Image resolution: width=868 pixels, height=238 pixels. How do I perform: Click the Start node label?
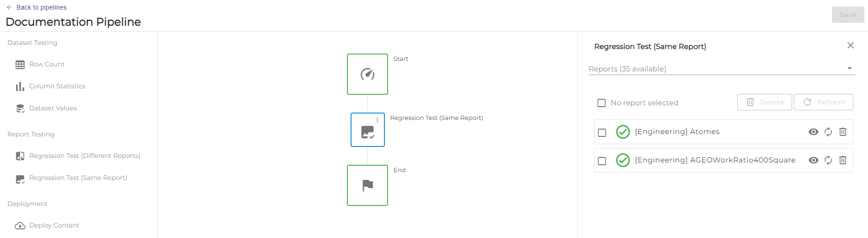pos(401,59)
